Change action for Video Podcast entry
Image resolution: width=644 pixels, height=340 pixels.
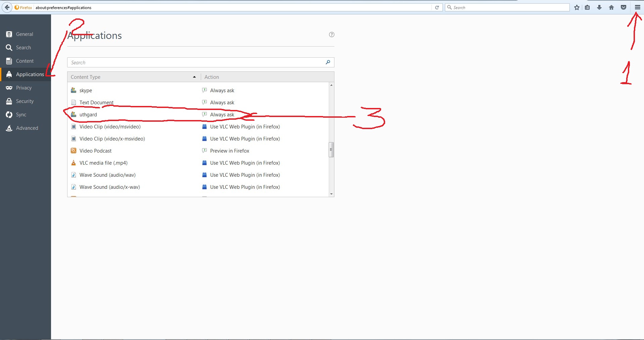tap(229, 151)
